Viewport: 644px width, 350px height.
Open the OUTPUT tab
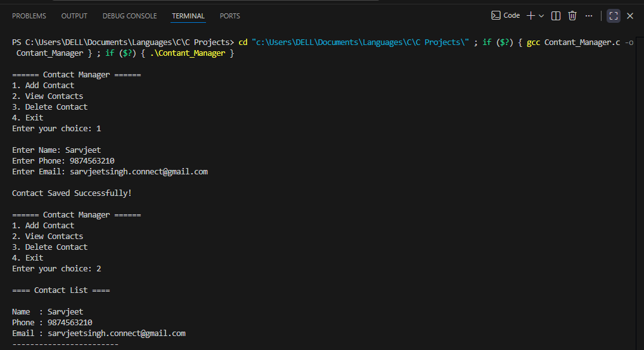point(74,16)
